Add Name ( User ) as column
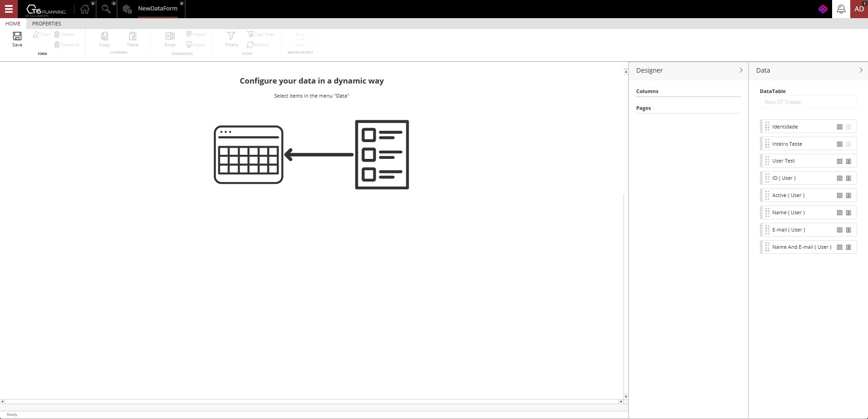868x419 pixels. click(839, 213)
